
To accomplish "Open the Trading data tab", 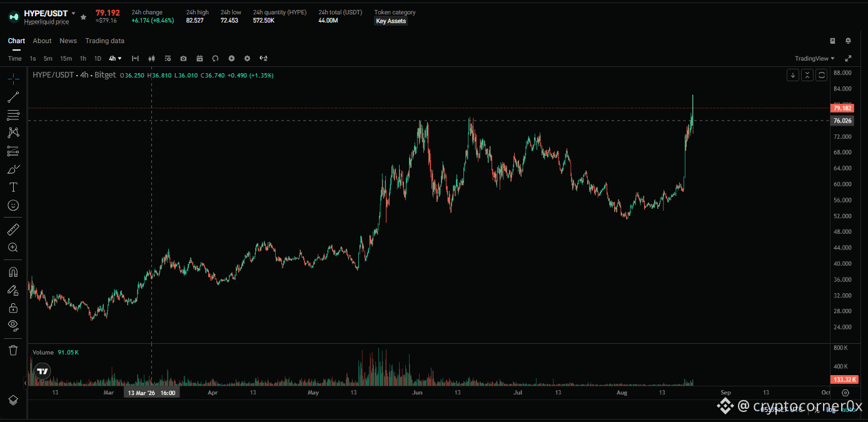I will [x=104, y=41].
